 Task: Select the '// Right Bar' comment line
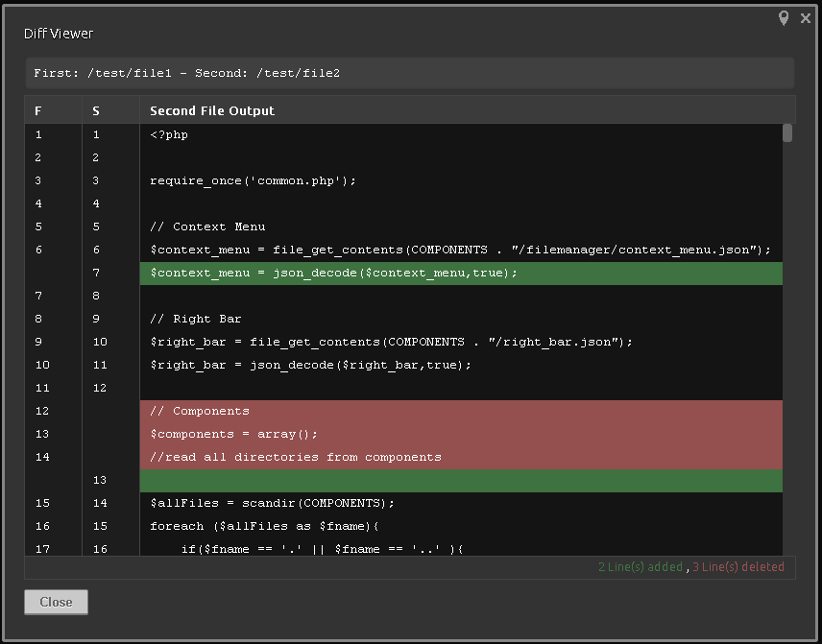click(x=196, y=319)
